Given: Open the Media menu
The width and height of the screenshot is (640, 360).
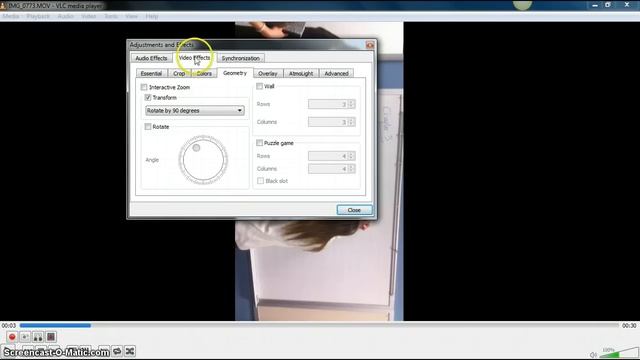Looking at the screenshot, I should (x=11, y=16).
